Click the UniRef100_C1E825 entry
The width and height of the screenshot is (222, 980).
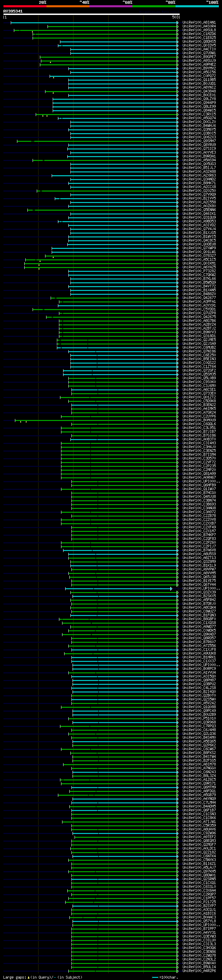(x=199, y=38)
